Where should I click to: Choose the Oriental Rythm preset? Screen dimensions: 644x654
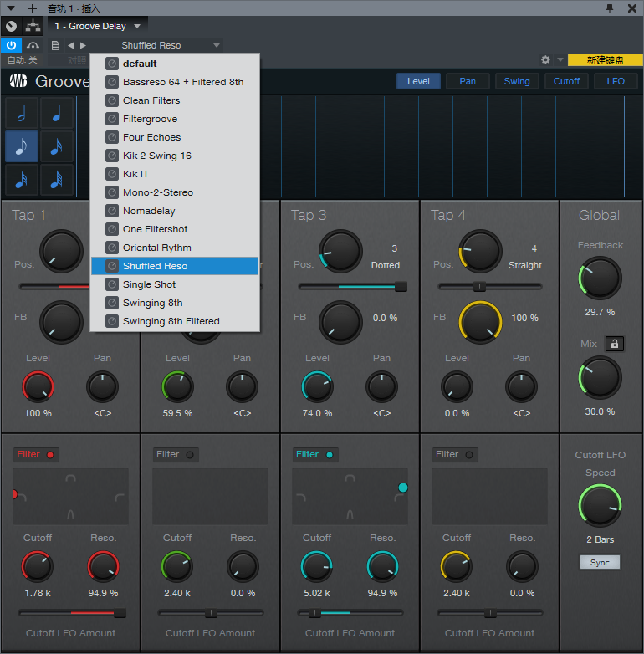tap(175, 248)
